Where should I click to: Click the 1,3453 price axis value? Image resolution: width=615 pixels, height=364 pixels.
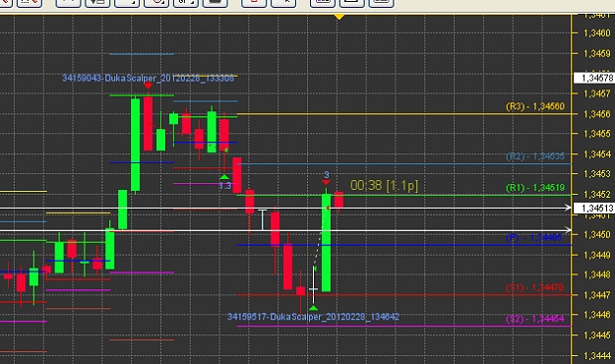click(x=597, y=174)
